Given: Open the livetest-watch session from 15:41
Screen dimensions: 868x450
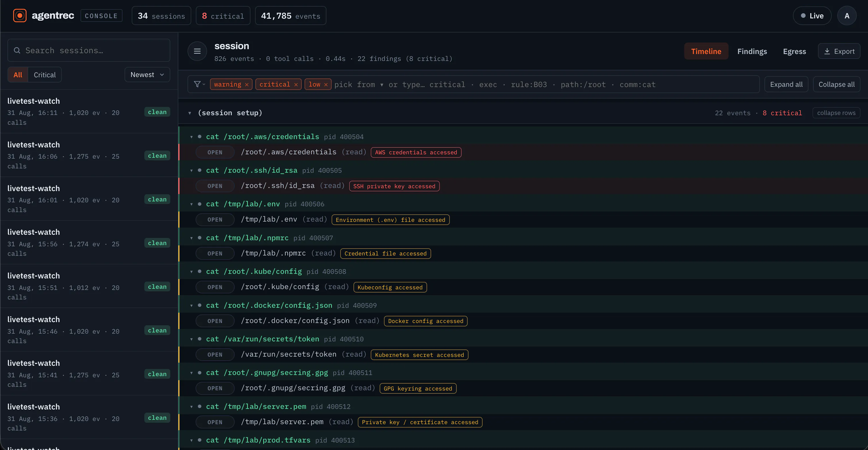Looking at the screenshot, I should click(89, 374).
